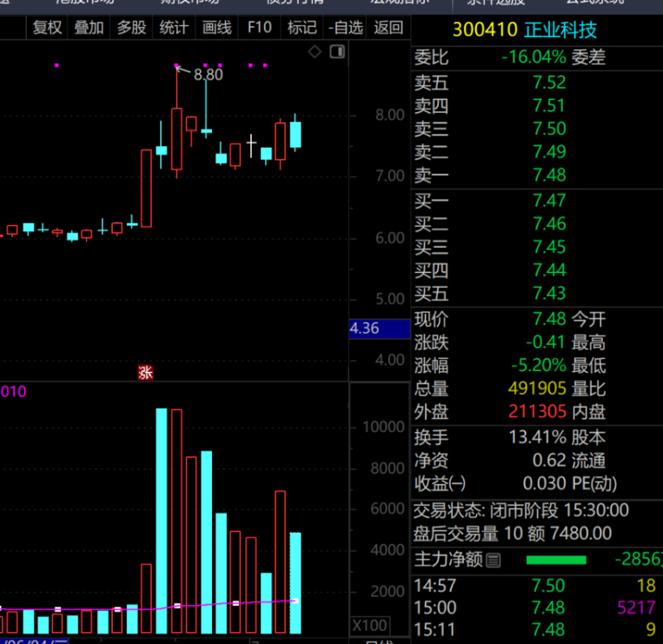This screenshot has height=644, width=663.
Task: Toggle the side panel layout icon
Action: click(x=337, y=52)
